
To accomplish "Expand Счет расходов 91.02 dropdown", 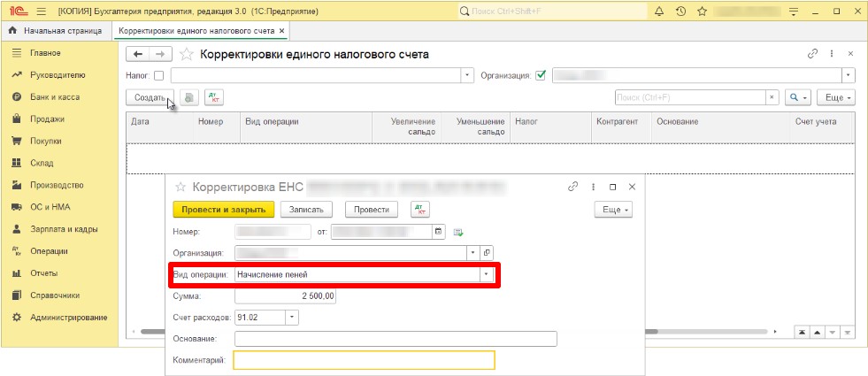I will point(292,318).
